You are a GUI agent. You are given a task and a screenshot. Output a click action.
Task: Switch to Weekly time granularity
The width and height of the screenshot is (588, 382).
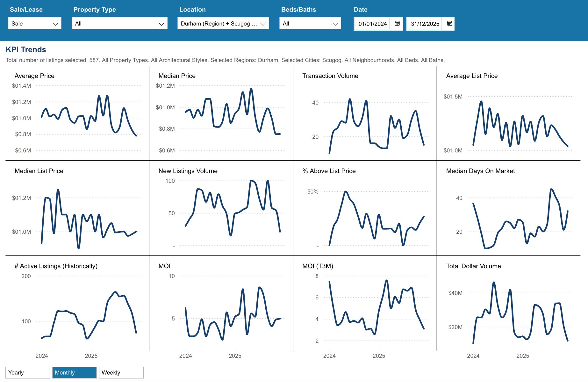click(121, 372)
